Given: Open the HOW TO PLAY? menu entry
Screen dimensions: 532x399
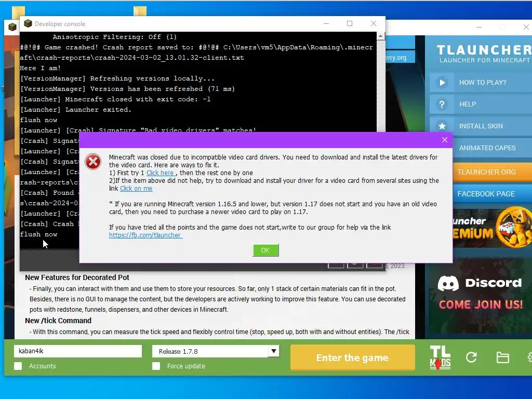Looking at the screenshot, I should click(x=482, y=83).
